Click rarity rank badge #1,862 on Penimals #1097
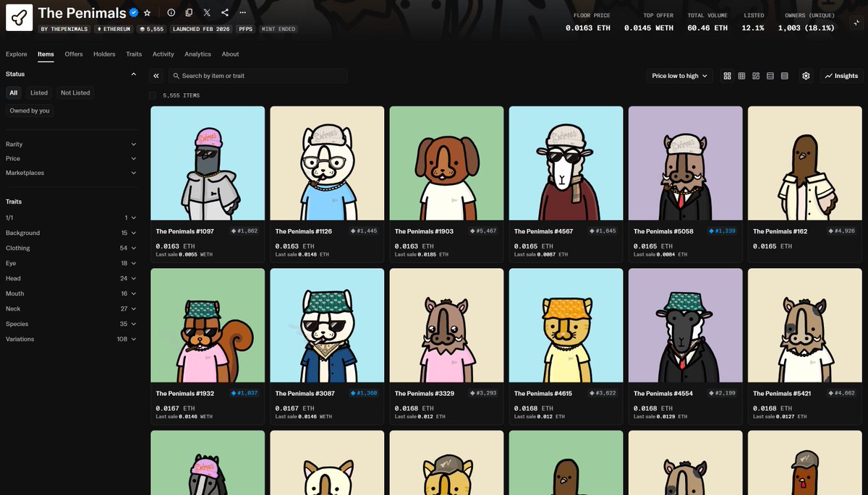The image size is (868, 495). [x=244, y=231]
